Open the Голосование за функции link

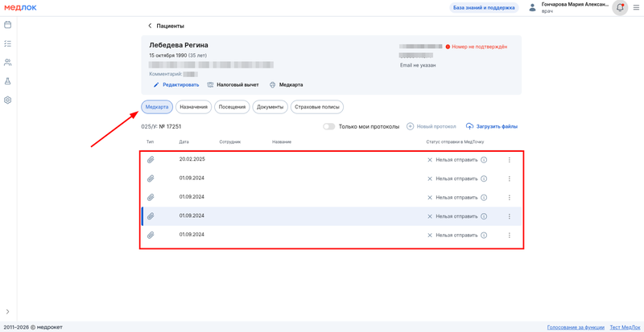point(576,327)
